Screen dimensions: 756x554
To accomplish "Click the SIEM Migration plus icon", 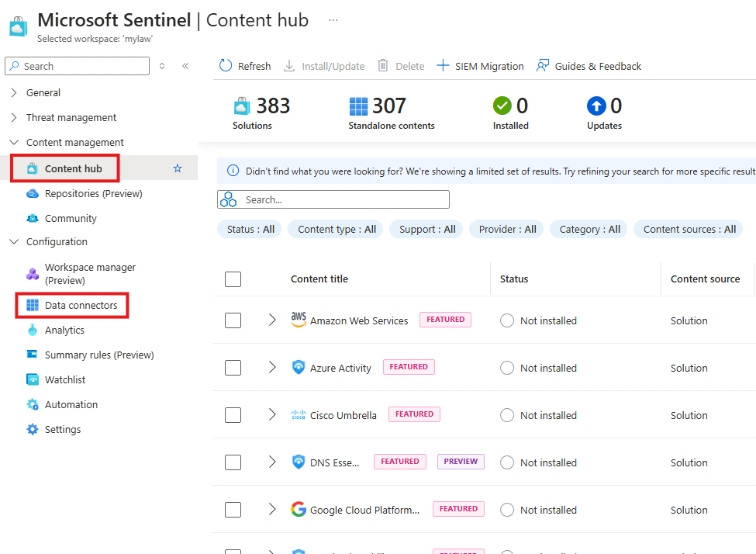I will 443,66.
